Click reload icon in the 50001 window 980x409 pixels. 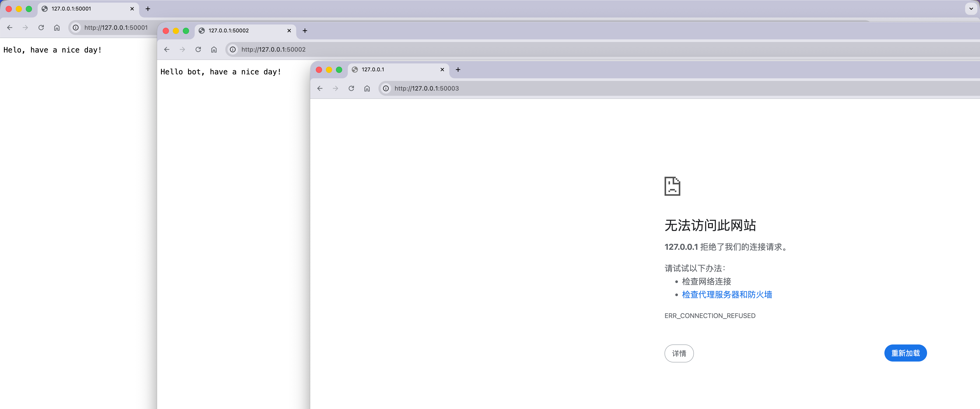pos(41,27)
